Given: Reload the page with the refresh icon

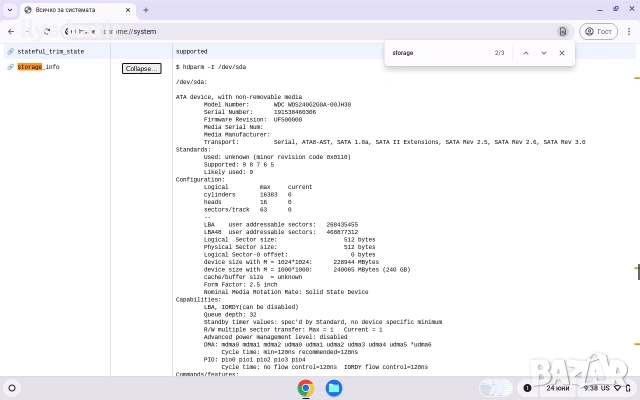Looking at the screenshot, I should [x=47, y=31].
